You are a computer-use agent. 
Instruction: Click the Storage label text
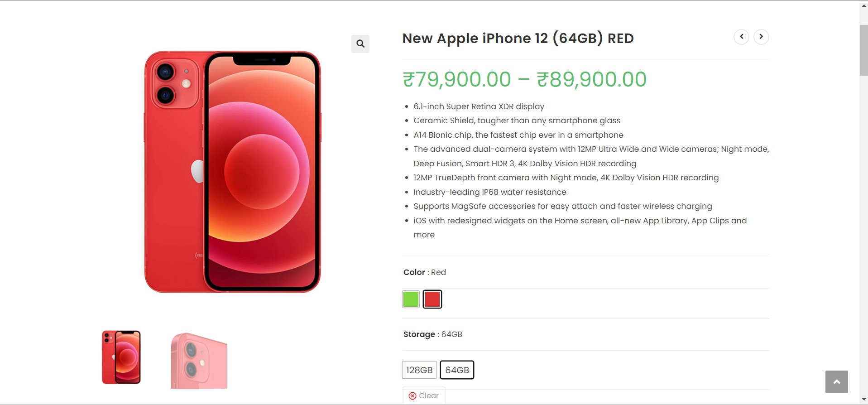point(419,334)
